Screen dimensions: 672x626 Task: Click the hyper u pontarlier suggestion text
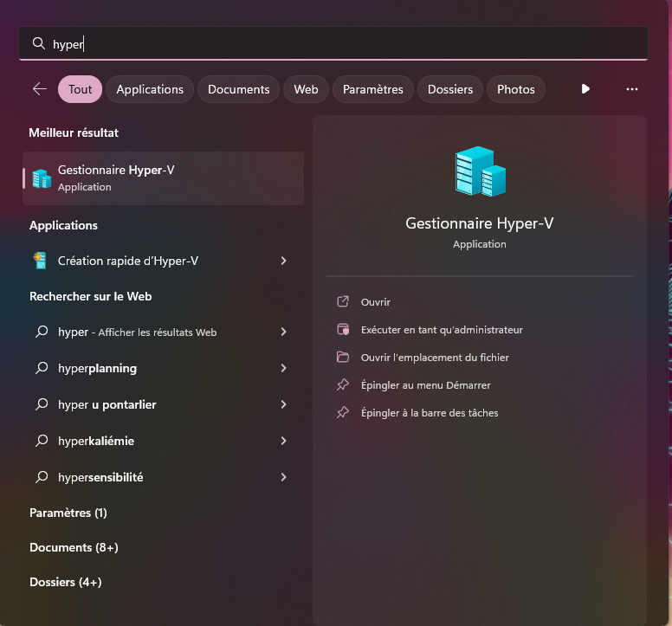(107, 405)
